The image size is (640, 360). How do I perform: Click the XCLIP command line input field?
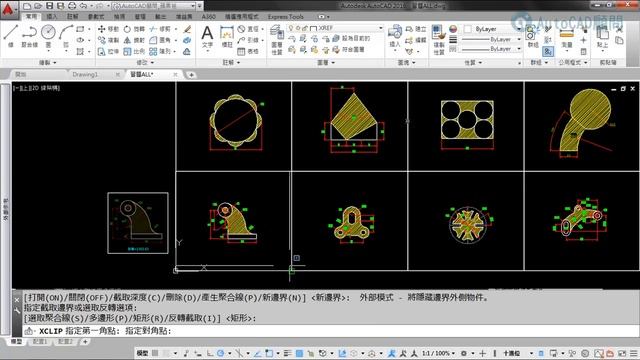[x=331, y=331]
